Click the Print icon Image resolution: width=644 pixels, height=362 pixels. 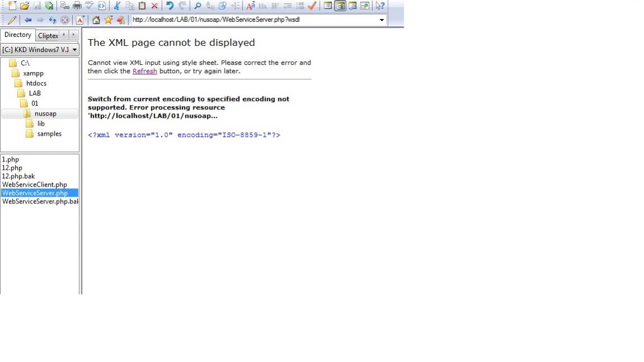77,6
